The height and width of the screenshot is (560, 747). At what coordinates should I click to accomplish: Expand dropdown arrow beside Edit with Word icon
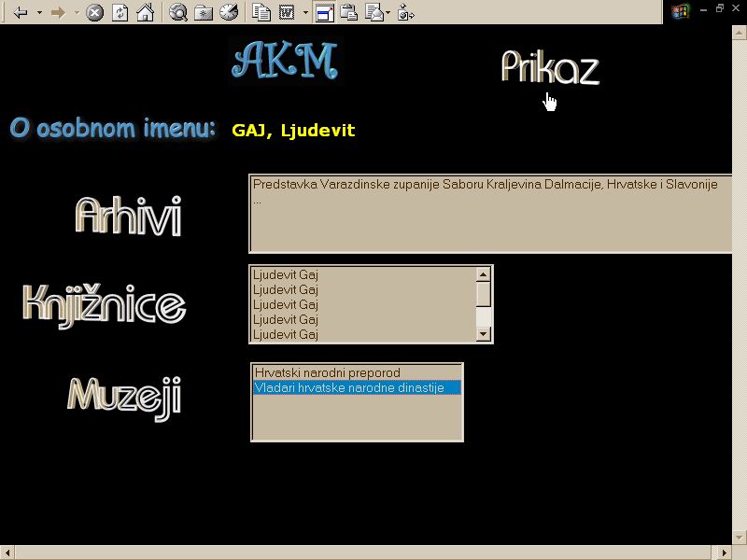305,13
